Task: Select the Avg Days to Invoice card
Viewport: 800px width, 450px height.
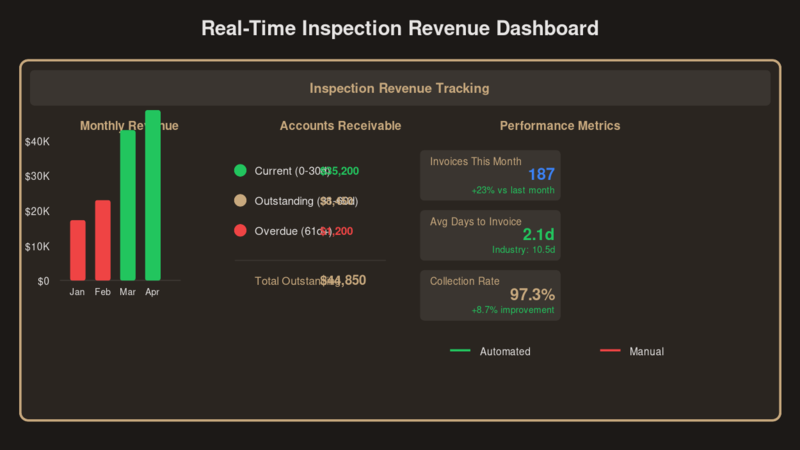Action: coord(490,235)
